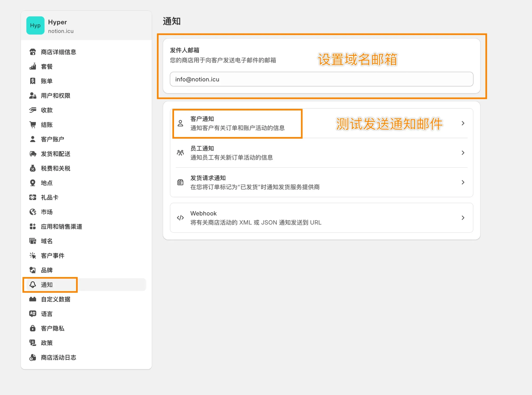Open the 域名 domains icon
The image size is (532, 395).
(x=33, y=241)
